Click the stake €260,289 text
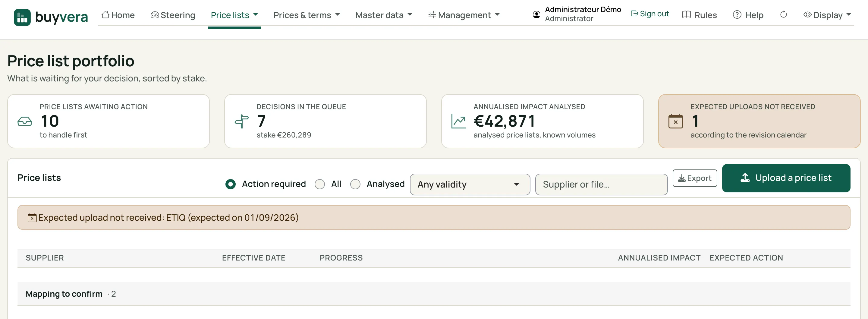 pos(284,135)
